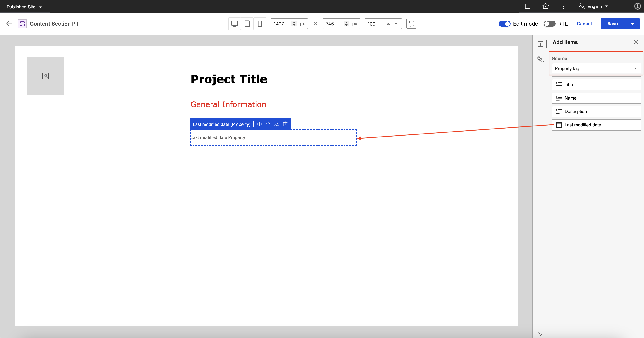Select the Last modified date item

tap(596, 125)
